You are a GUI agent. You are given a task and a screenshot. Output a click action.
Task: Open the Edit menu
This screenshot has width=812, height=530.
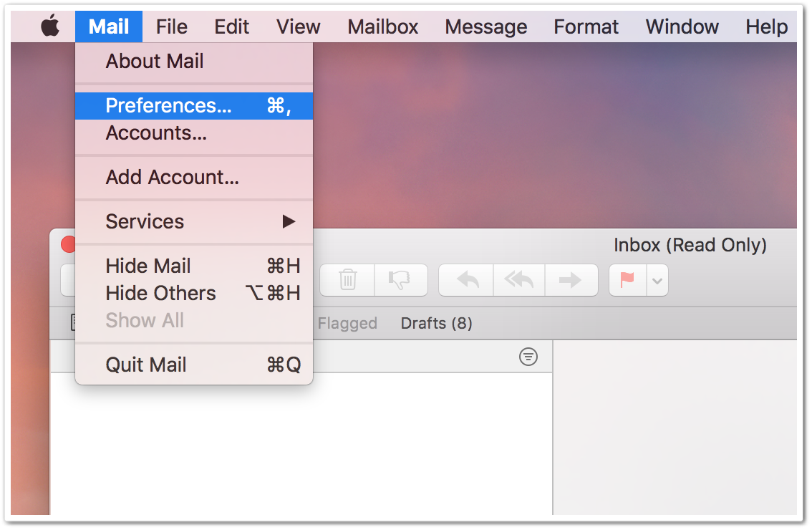[x=231, y=26]
